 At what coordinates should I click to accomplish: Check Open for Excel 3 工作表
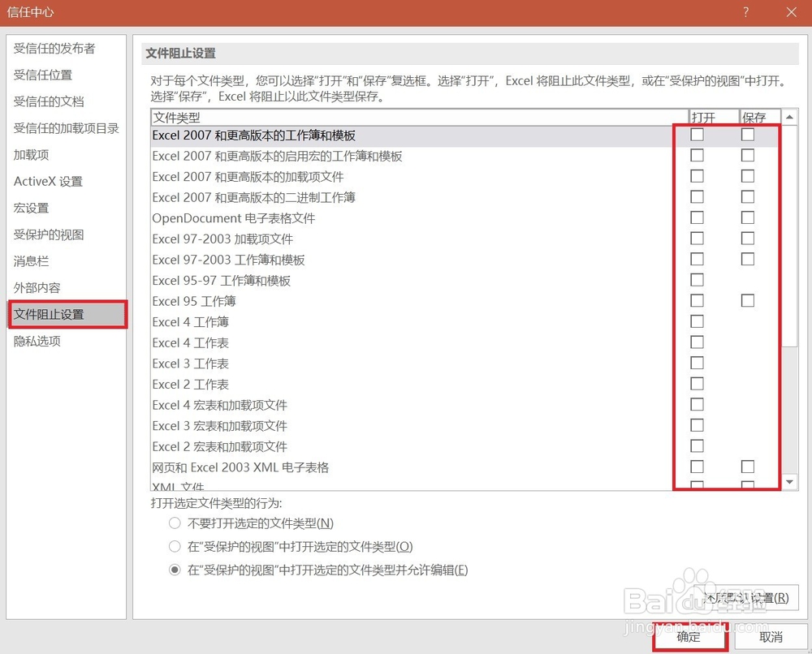click(697, 363)
